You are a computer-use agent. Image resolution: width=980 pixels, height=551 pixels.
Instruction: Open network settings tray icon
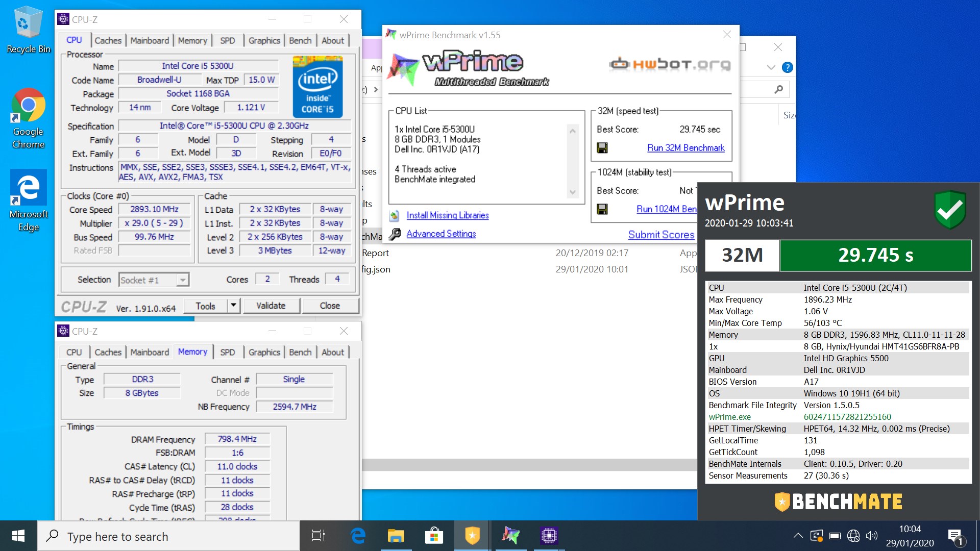tap(853, 536)
